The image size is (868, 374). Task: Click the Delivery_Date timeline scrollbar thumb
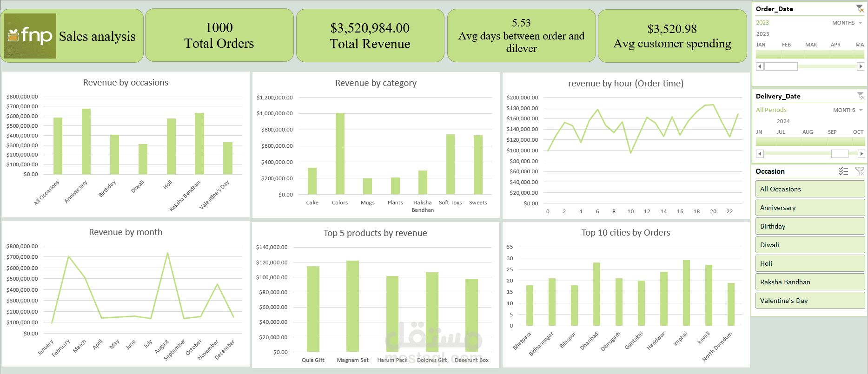click(840, 154)
